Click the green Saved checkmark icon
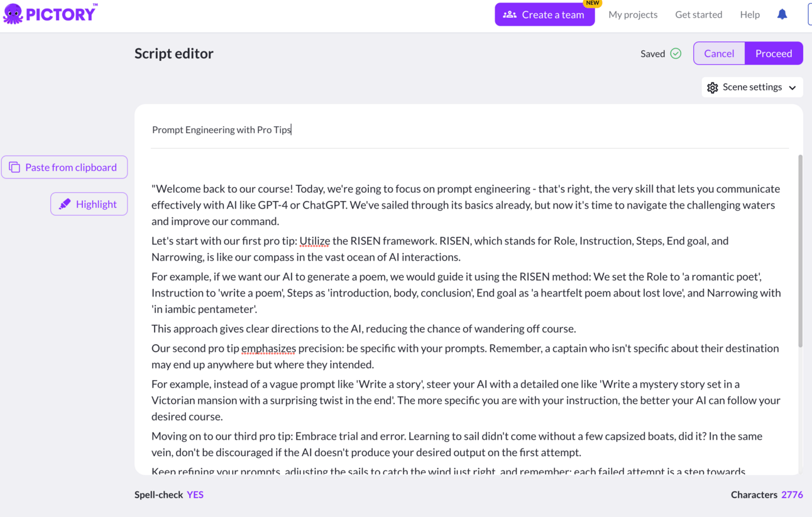The height and width of the screenshot is (517, 812). pos(676,53)
